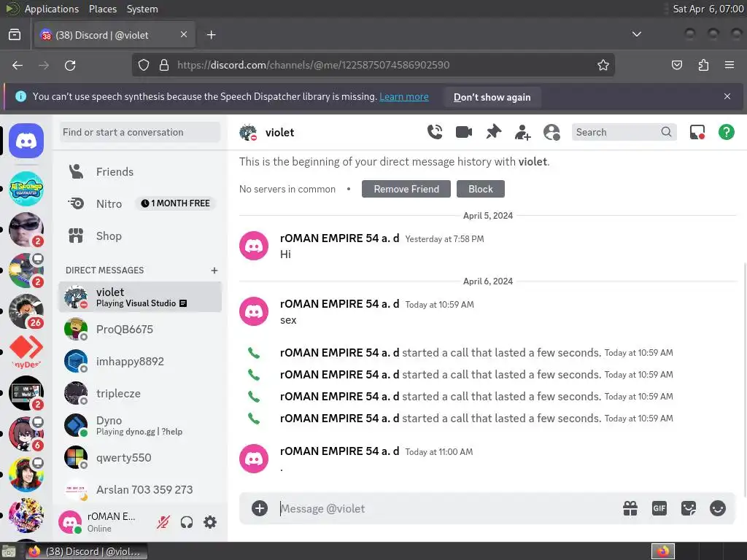Image resolution: width=747 pixels, height=560 pixels.
Task: Open Firefox View icon
Action: (15, 34)
